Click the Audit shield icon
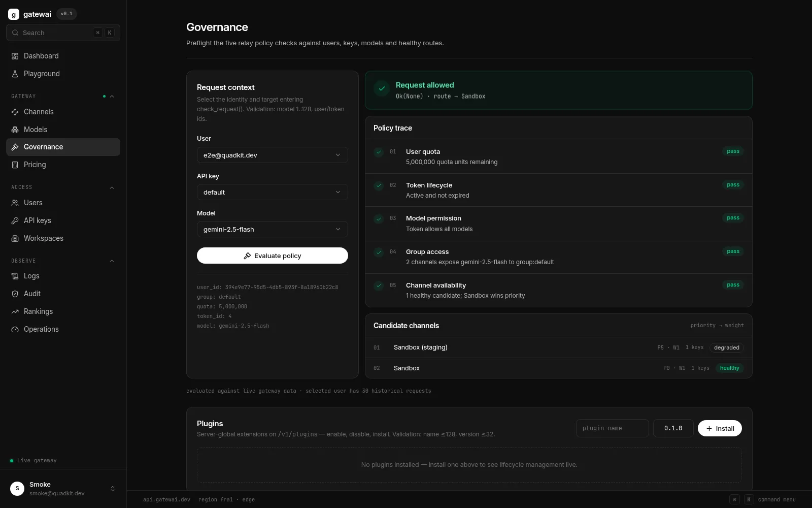This screenshot has width=812, height=508. click(x=15, y=294)
